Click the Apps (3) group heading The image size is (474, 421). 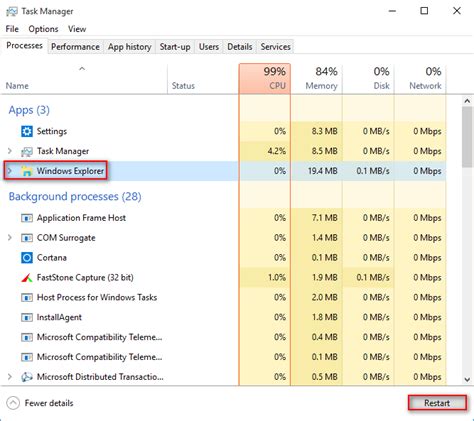tap(29, 110)
